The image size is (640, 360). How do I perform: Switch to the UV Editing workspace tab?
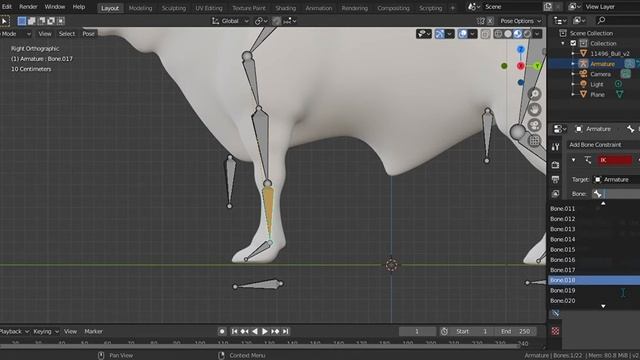pos(209,8)
